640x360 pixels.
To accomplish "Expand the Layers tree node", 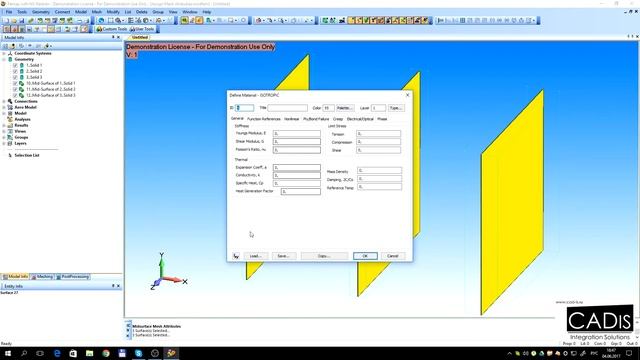I will (x=4, y=143).
